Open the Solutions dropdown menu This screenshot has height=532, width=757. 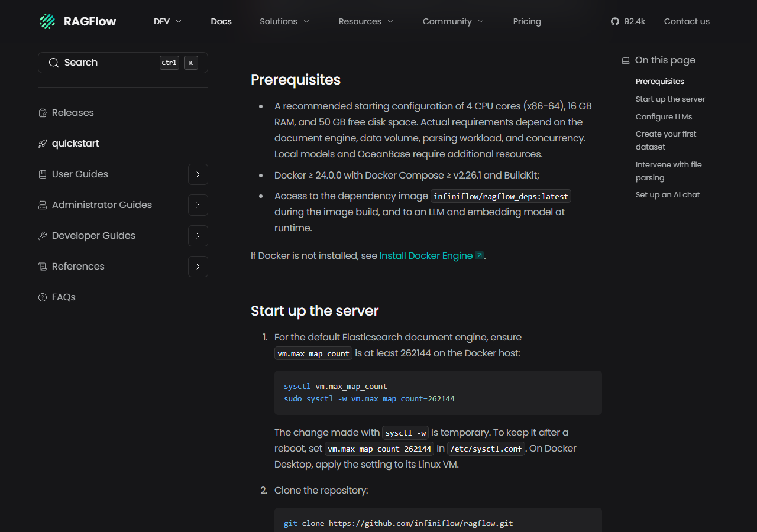point(284,21)
